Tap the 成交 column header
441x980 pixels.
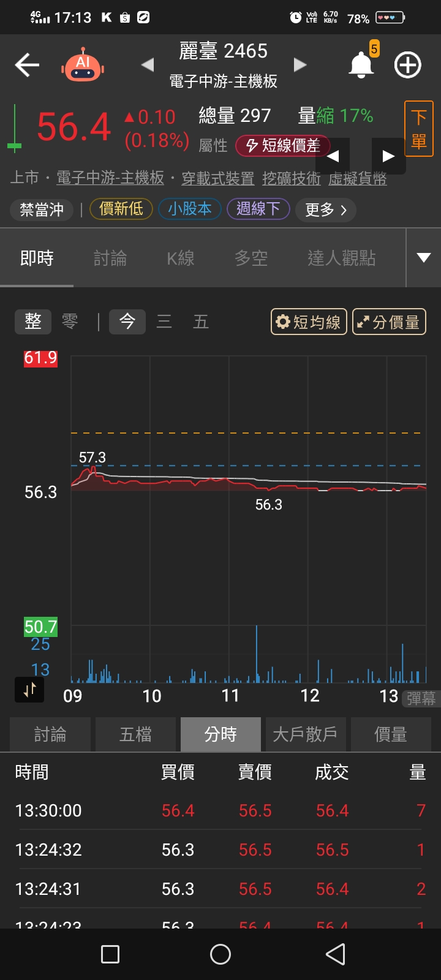pos(332,772)
